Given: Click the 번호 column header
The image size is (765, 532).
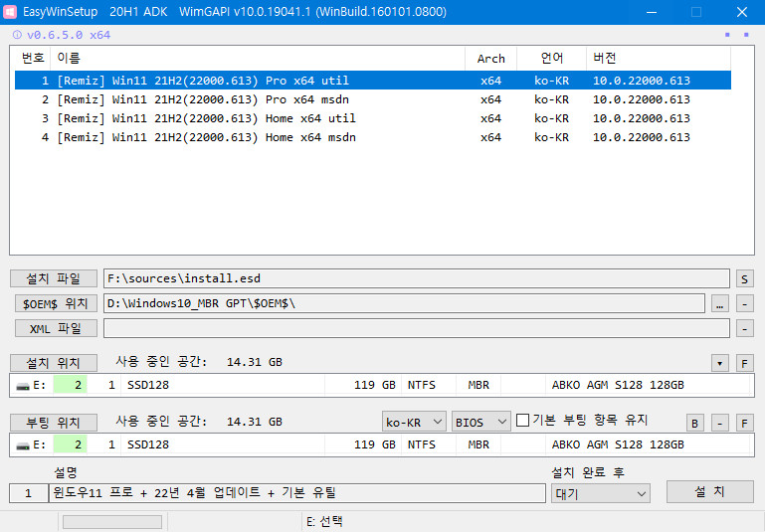Looking at the screenshot, I should coord(33,58).
